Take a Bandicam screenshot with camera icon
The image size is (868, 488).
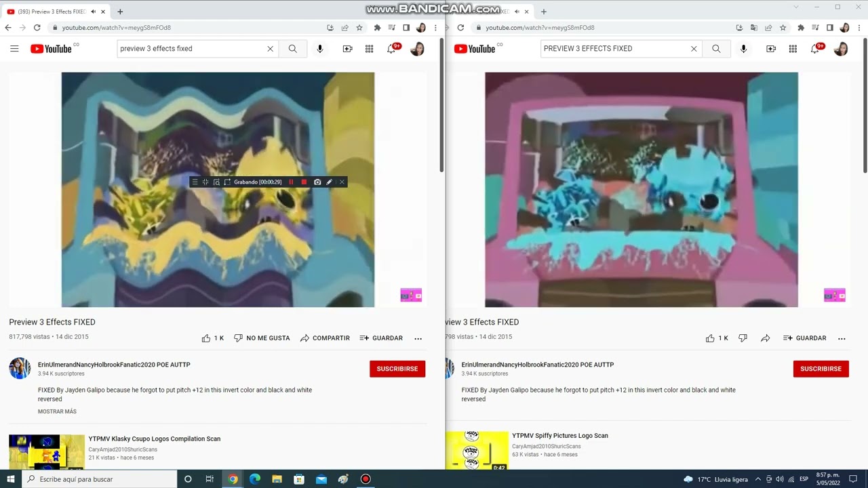(x=317, y=182)
